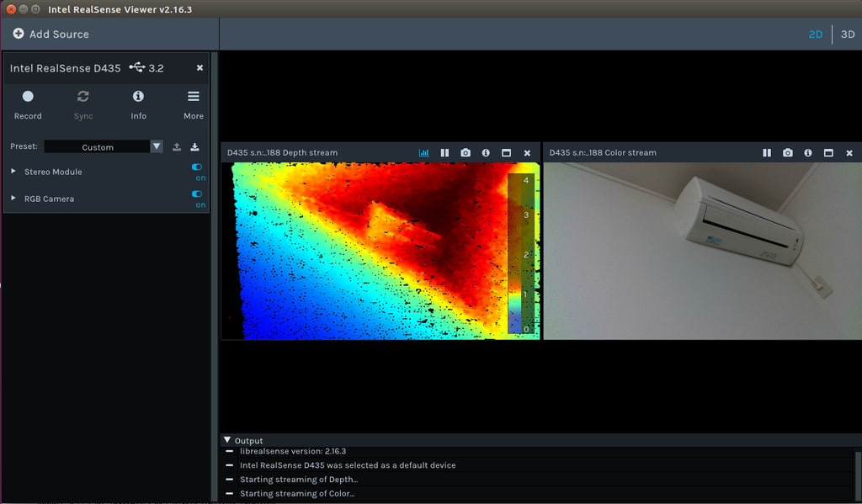The image size is (862, 504).
Task: Save a preset with the download icon
Action: click(194, 146)
